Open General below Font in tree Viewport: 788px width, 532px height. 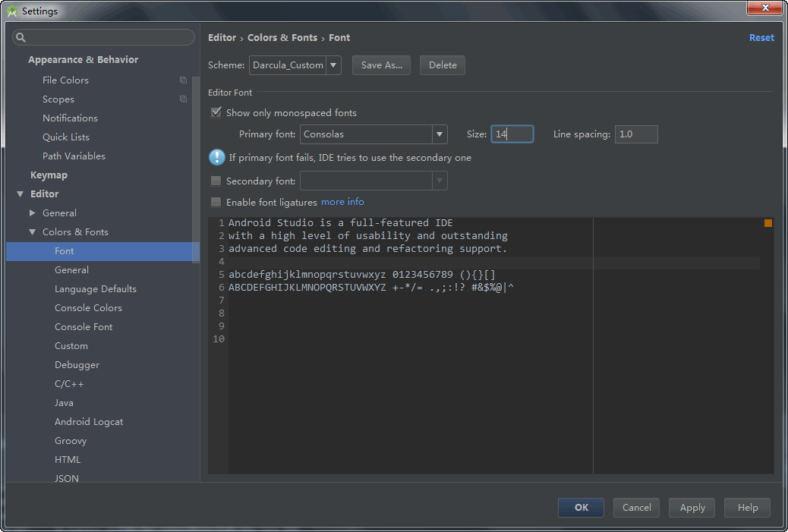[x=71, y=270]
